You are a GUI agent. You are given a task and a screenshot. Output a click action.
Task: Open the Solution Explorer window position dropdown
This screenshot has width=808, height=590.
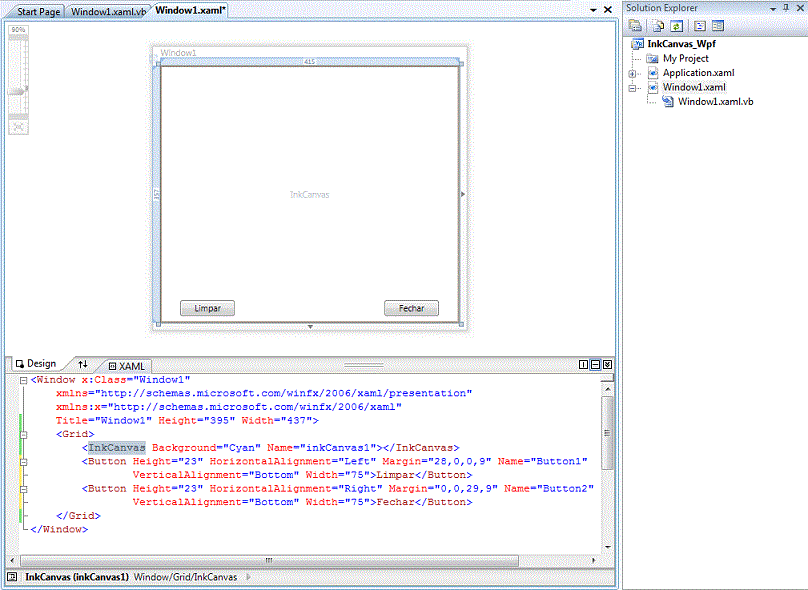(772, 9)
